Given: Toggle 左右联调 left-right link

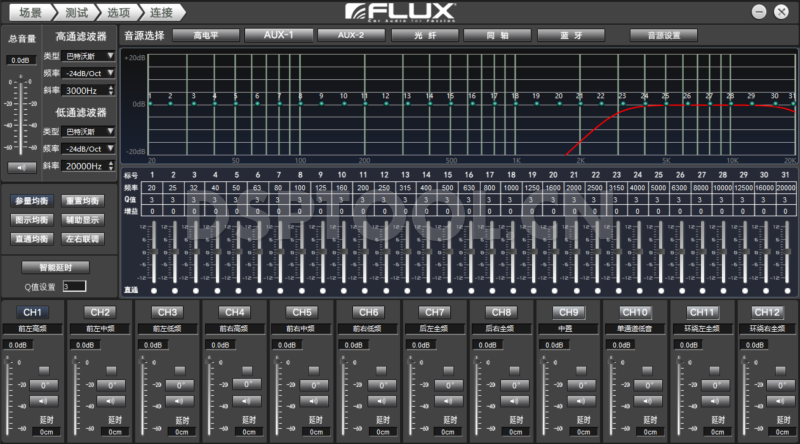Looking at the screenshot, I should tap(82, 239).
